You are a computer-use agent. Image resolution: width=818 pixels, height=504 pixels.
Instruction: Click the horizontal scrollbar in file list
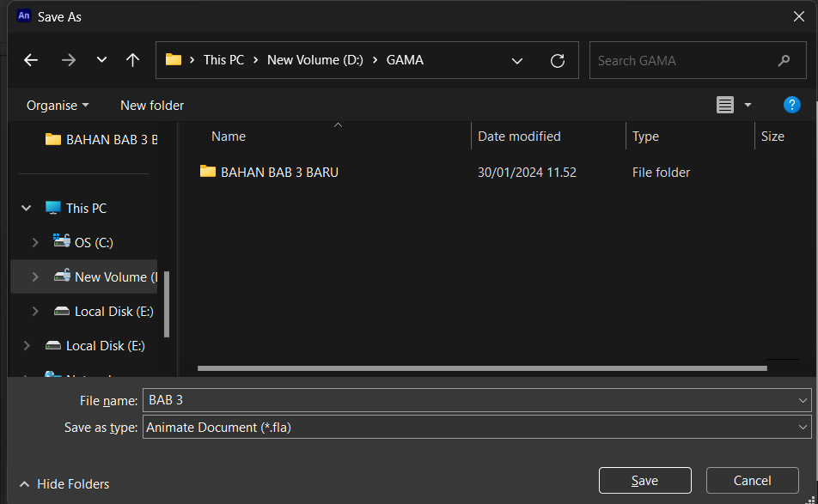482,368
